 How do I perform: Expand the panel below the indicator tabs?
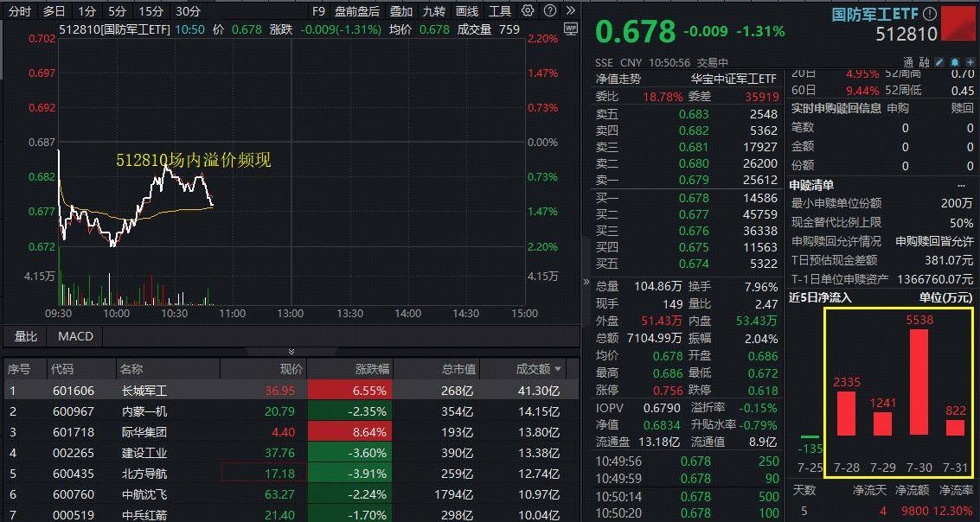pos(291,352)
